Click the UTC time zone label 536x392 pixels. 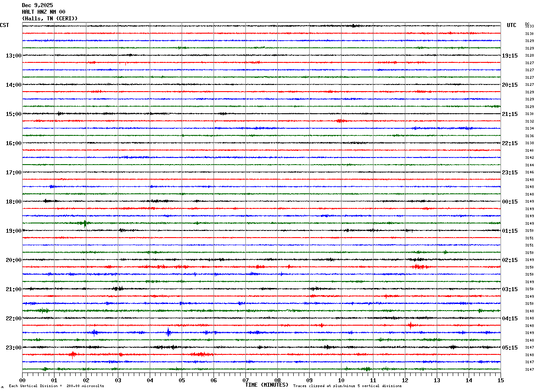(512, 25)
